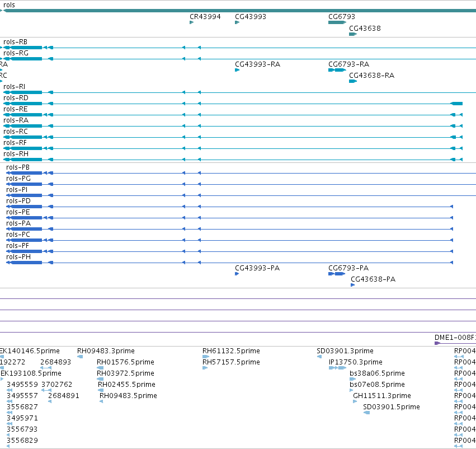This screenshot has height=449, width=476.
Task: Select the rols-RF transcript label
Action: [x=15, y=142]
